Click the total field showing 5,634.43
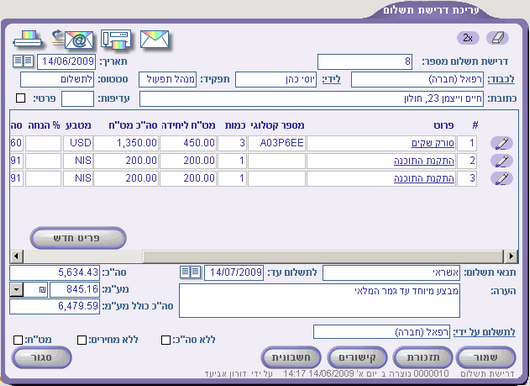This screenshot has width=530, height=386. [54, 273]
